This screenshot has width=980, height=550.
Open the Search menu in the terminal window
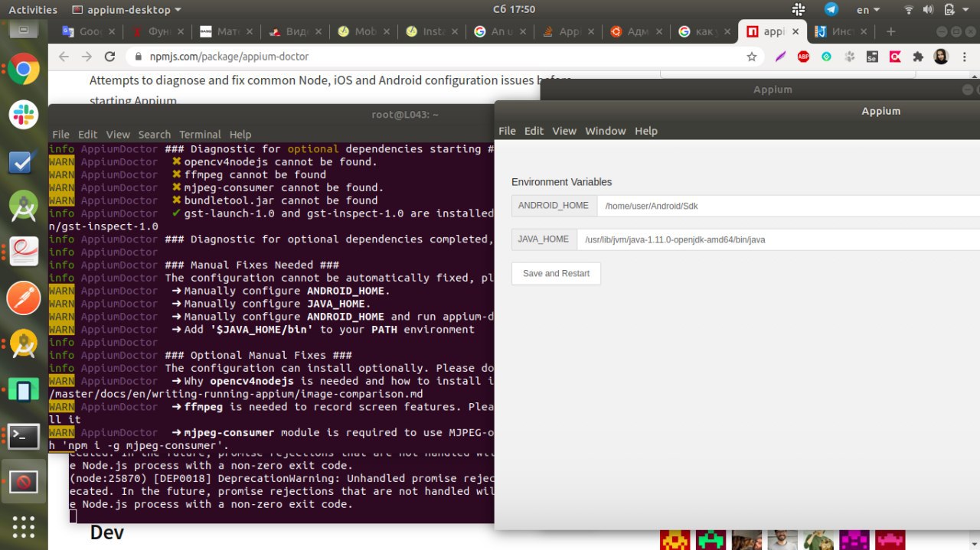click(x=155, y=134)
